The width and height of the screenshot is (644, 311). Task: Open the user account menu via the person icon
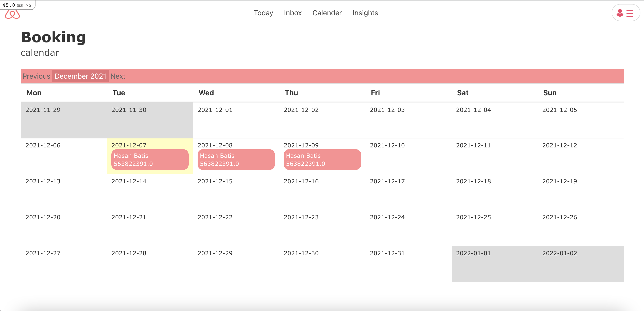tap(619, 13)
